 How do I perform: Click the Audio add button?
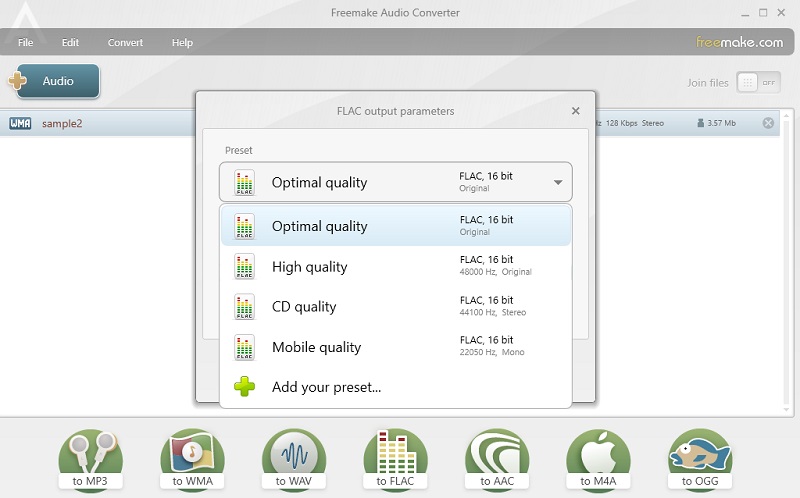56,81
